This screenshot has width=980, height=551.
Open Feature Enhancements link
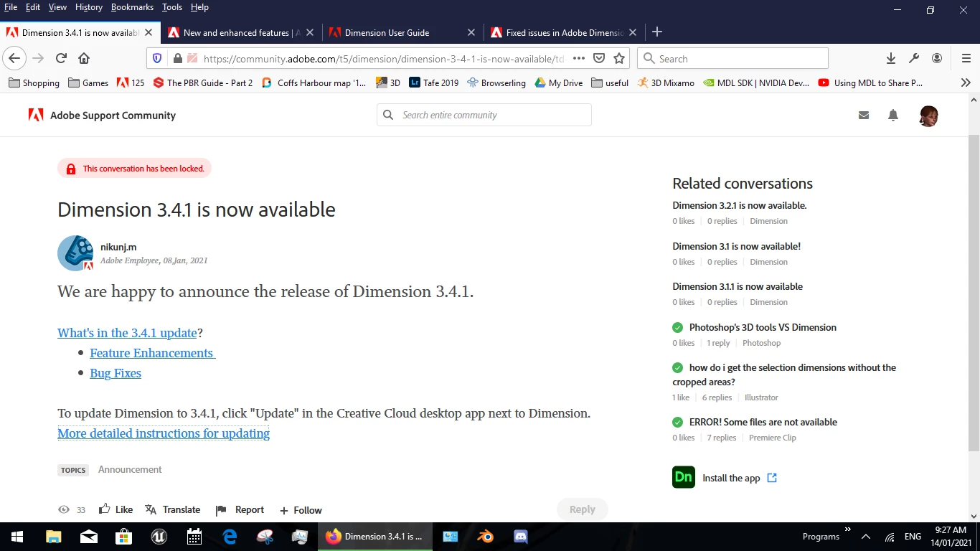click(152, 353)
